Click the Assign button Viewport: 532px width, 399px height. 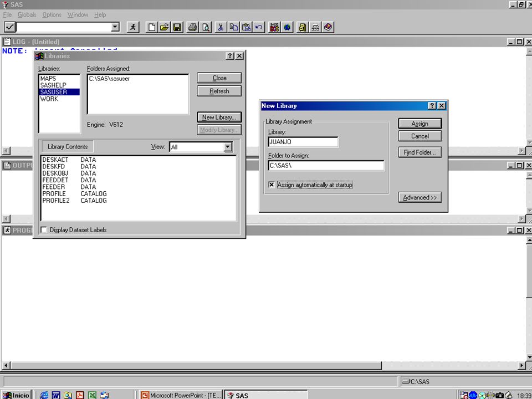420,124
